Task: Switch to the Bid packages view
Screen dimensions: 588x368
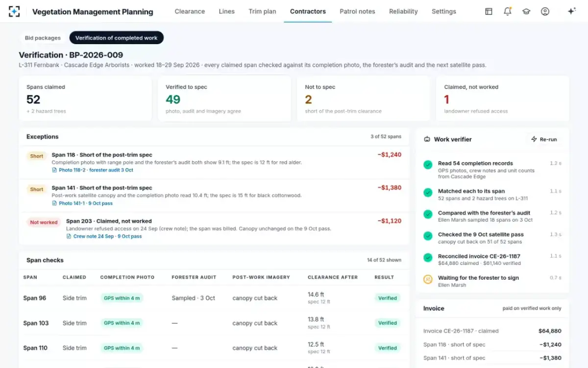Action: point(43,38)
